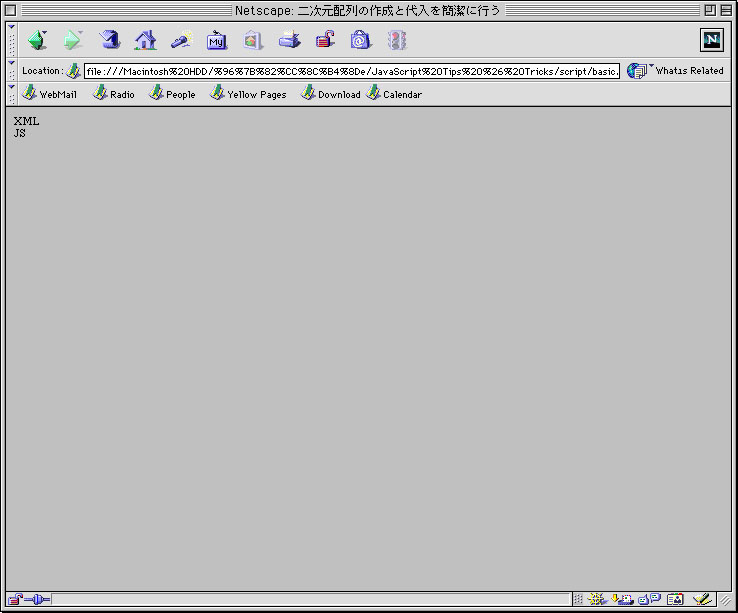Image resolution: width=738 pixels, height=613 pixels.
Task: Open the Shop toolbar icon
Action: (361, 40)
